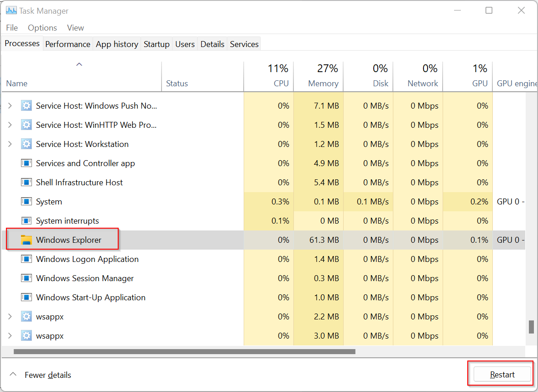Click the gear icon of the 2.2 MB wsappx
This screenshot has height=392, width=538.
(26, 317)
